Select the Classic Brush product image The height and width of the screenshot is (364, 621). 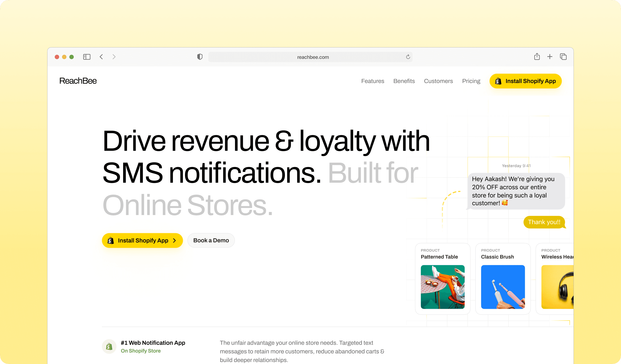(503, 287)
